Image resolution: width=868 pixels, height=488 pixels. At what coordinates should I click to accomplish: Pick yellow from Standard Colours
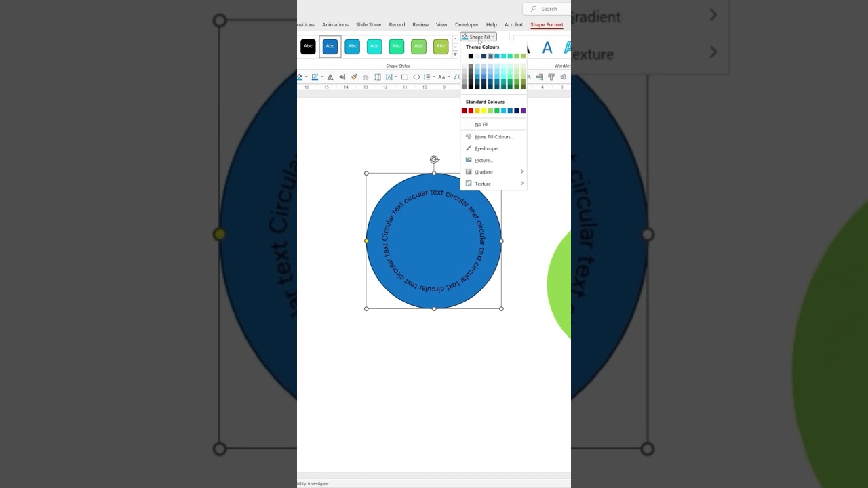coord(484,111)
